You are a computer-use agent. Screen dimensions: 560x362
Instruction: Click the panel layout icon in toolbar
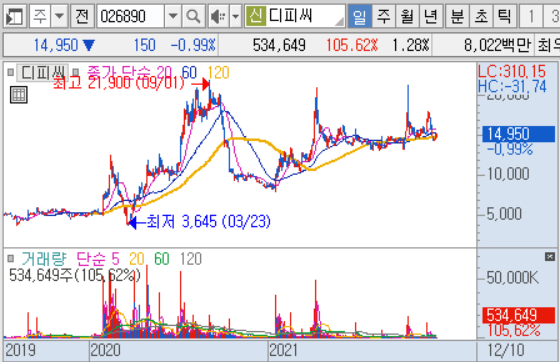pyautogui.click(x=15, y=16)
